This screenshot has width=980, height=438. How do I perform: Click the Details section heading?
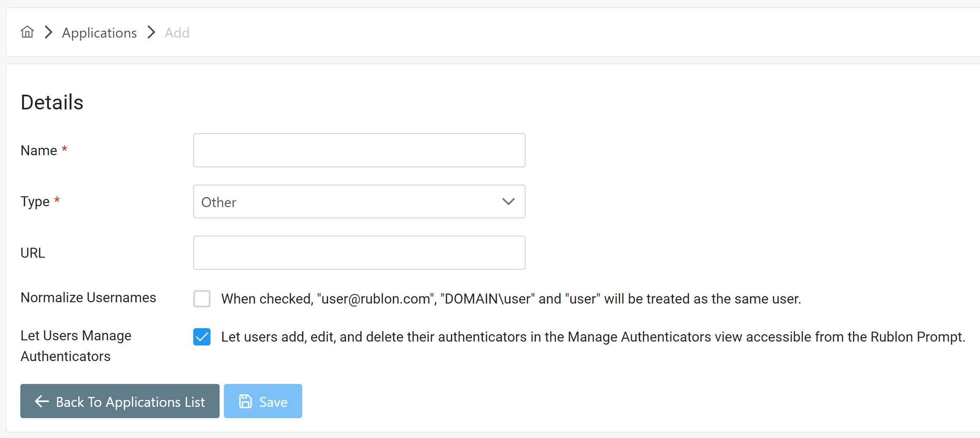click(x=52, y=102)
